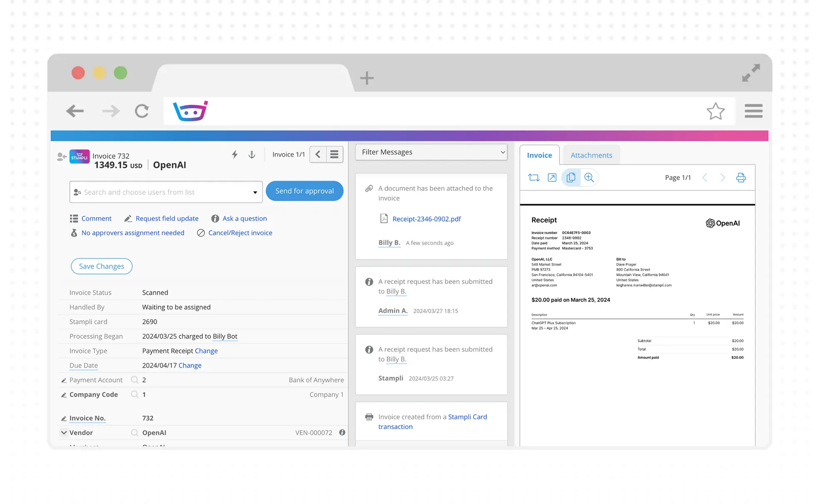819x504 pixels.
Task: Open the Filter Messages dropdown
Action: (x=431, y=152)
